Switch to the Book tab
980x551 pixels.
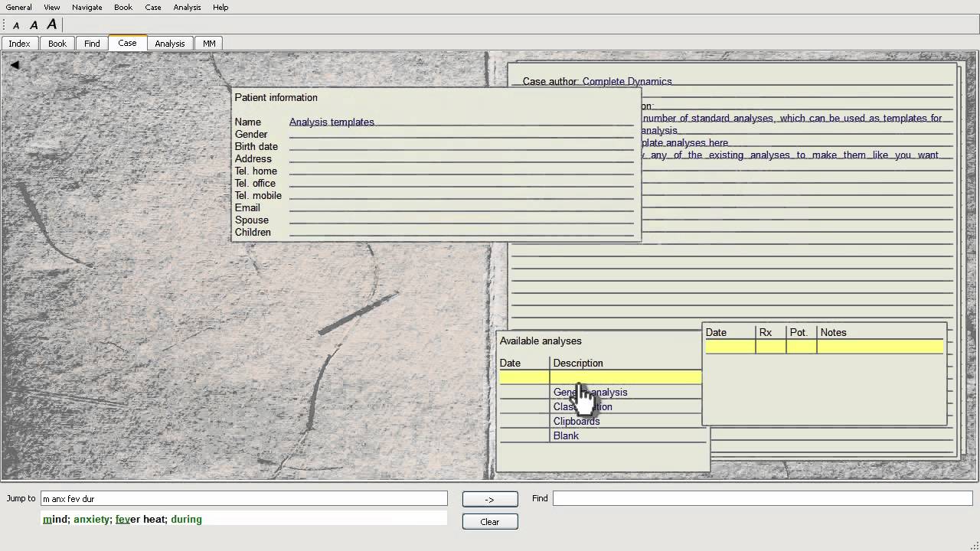pos(57,44)
